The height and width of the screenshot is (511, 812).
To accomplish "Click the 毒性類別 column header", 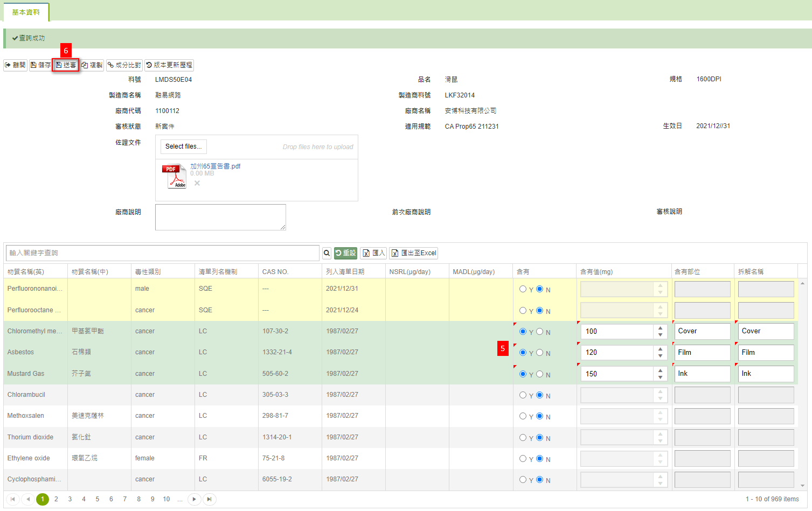I will pos(163,271).
